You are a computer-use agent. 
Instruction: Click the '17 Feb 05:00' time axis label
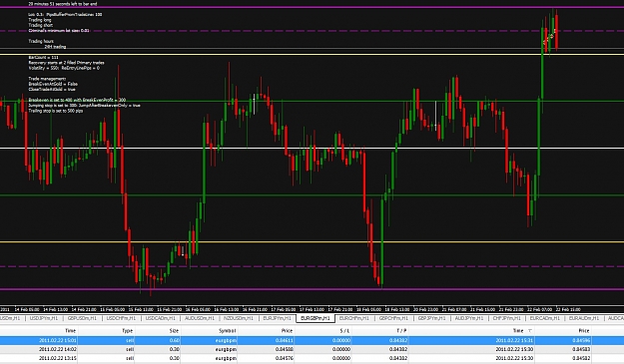(x=284, y=309)
